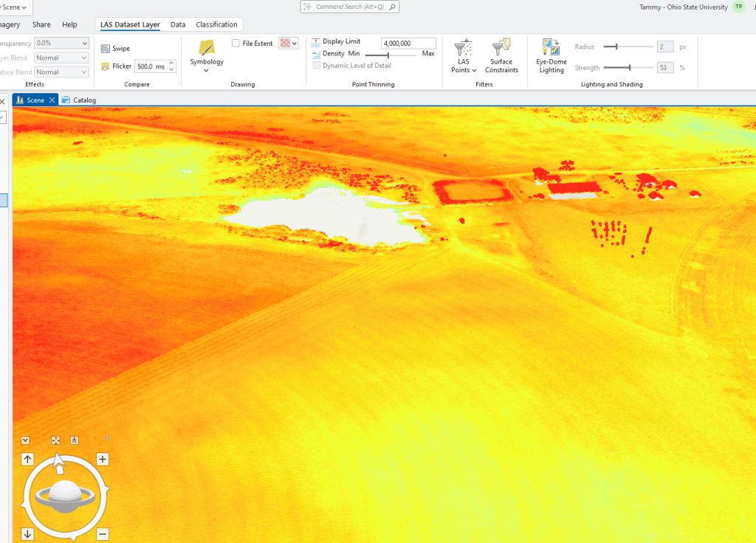This screenshot has height=543, width=756.
Task: Select the Swipe tool
Action: click(117, 47)
